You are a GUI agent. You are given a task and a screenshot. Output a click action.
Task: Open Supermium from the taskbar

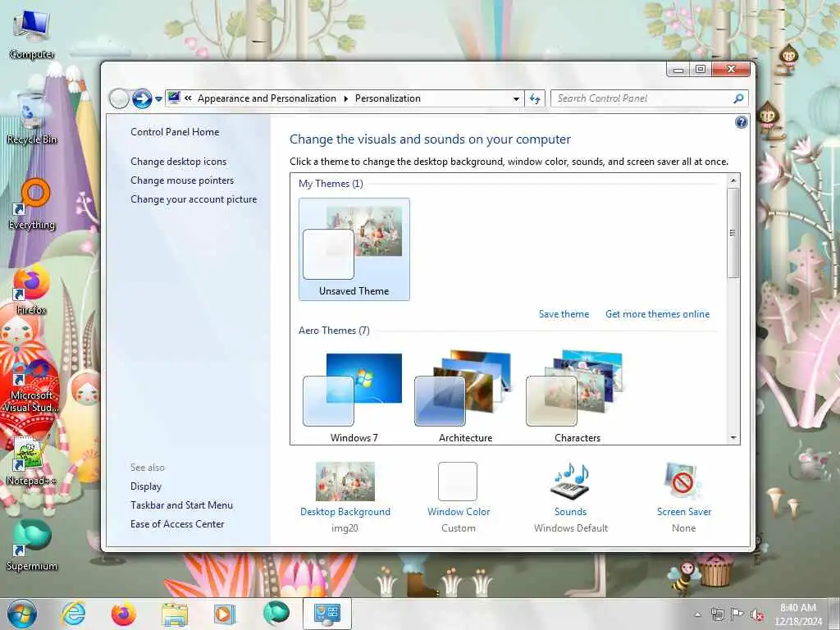pyautogui.click(x=276, y=613)
